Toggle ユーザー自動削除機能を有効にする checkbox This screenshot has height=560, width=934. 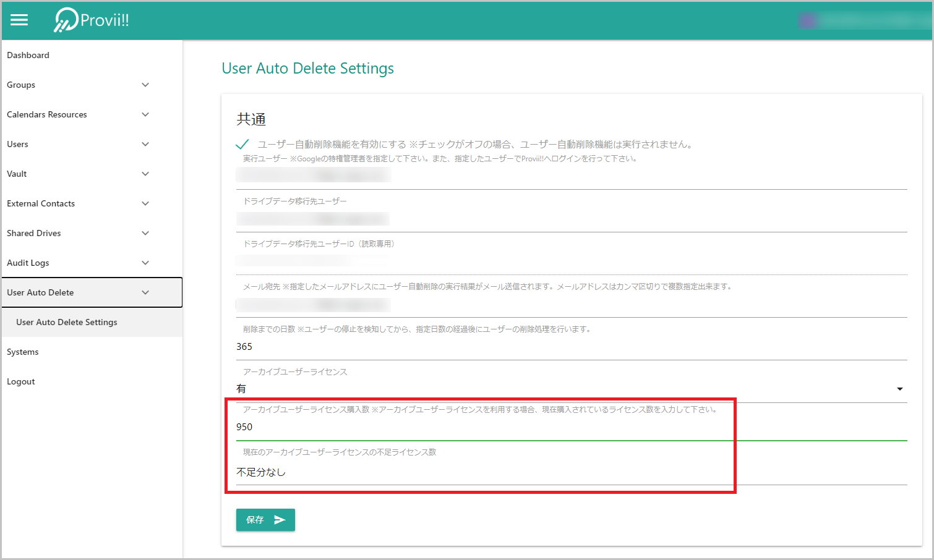point(242,144)
